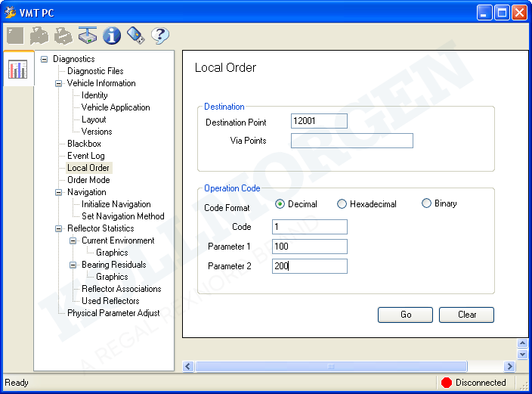Click the horizontal scrollbar thumb
This screenshot has width=532, height=394.
(x=329, y=366)
